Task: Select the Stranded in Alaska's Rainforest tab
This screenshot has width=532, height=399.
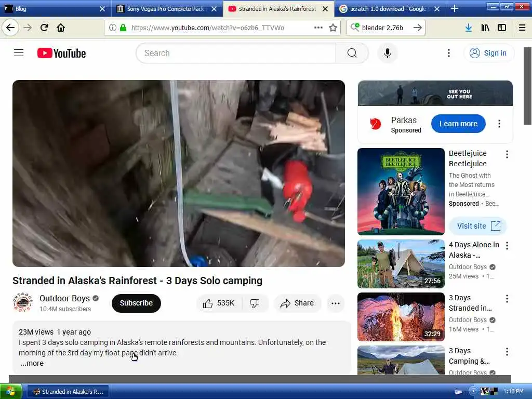Action: coord(277,9)
